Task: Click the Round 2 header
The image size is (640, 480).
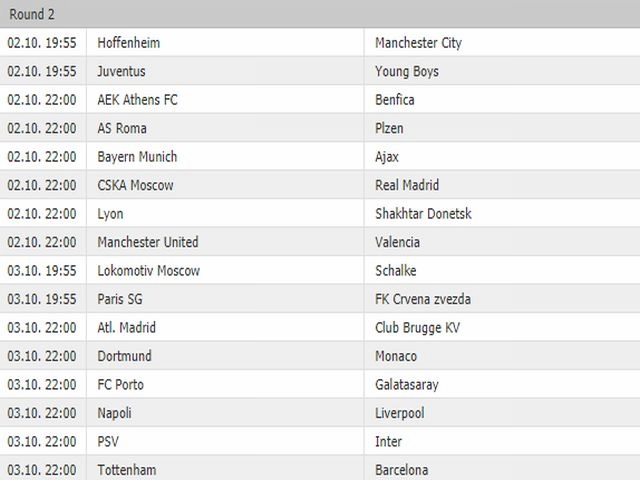Action: pyautogui.click(x=32, y=14)
